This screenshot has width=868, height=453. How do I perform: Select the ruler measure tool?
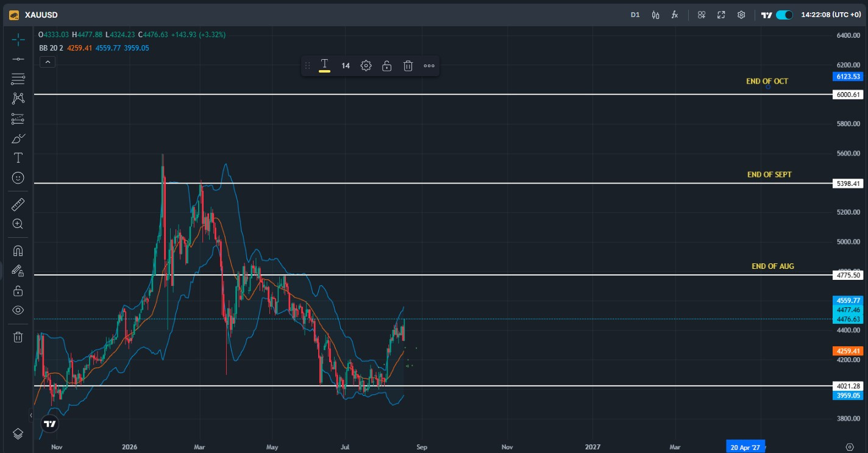tap(18, 204)
